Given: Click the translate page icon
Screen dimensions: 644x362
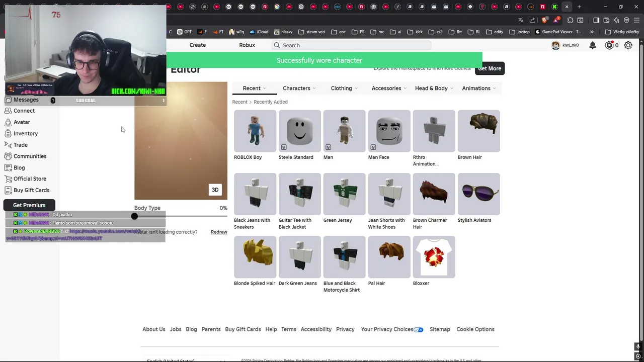Looking at the screenshot, I should click(x=521, y=20).
